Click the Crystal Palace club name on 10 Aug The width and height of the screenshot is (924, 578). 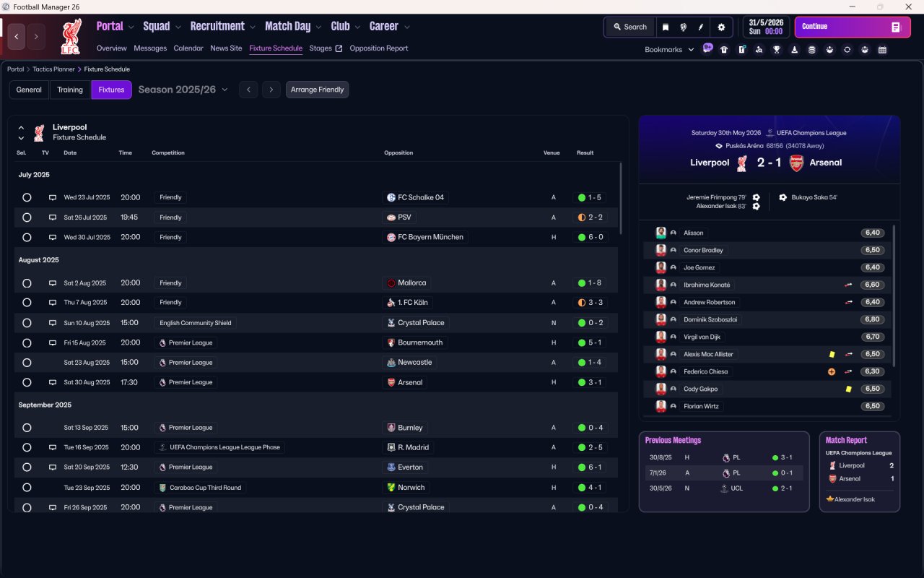click(421, 323)
